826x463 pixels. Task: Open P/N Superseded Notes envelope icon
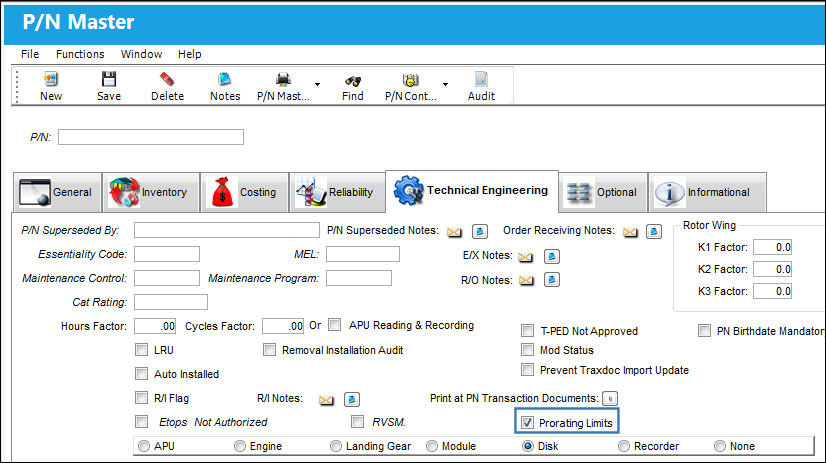[454, 232]
